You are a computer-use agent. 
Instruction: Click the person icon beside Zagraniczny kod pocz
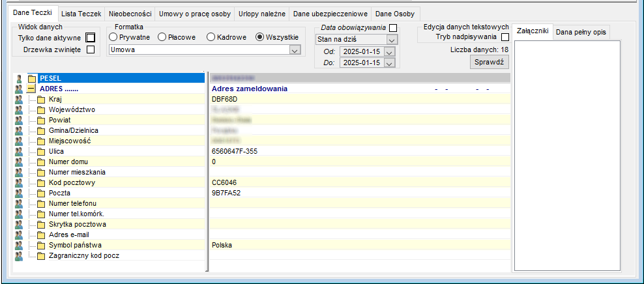pyautogui.click(x=18, y=256)
